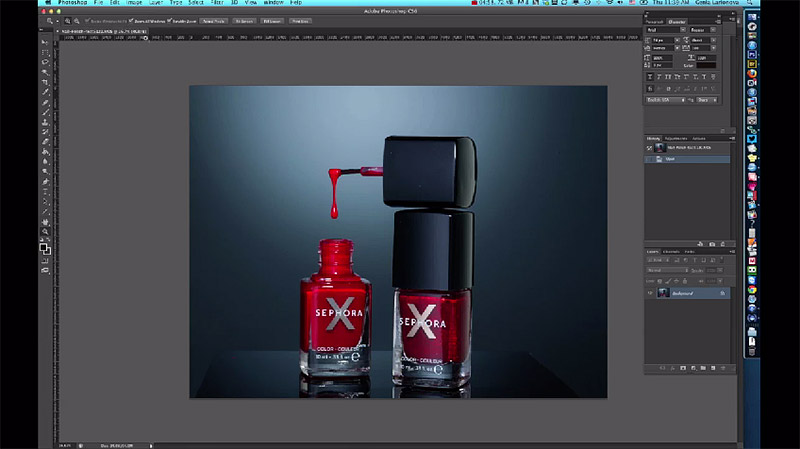Image resolution: width=800 pixels, height=449 pixels.
Task: Open the Layer menu
Action: coord(156,3)
